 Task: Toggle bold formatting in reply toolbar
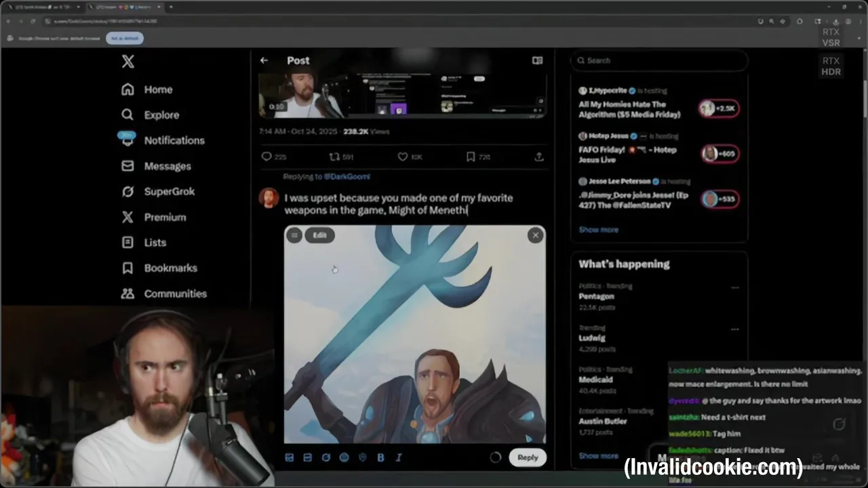pyautogui.click(x=380, y=457)
